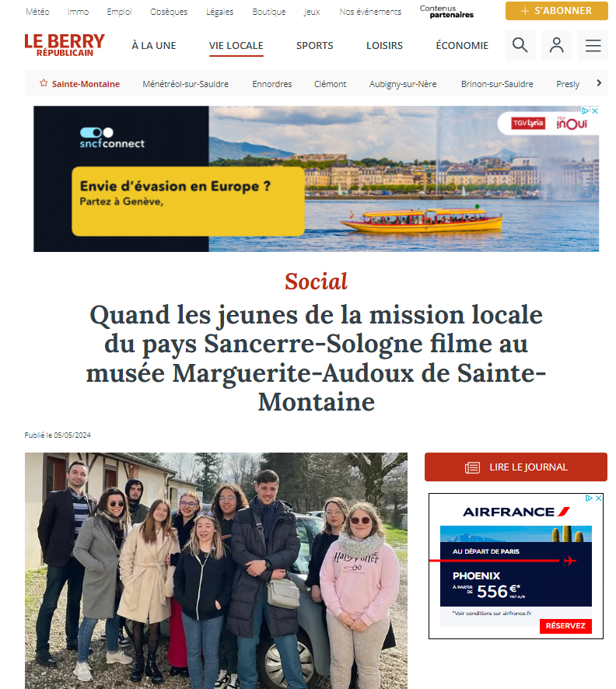This screenshot has width=616, height=689.
Task: Close the SNCF Connect banner ad
Action: pyautogui.click(x=595, y=110)
